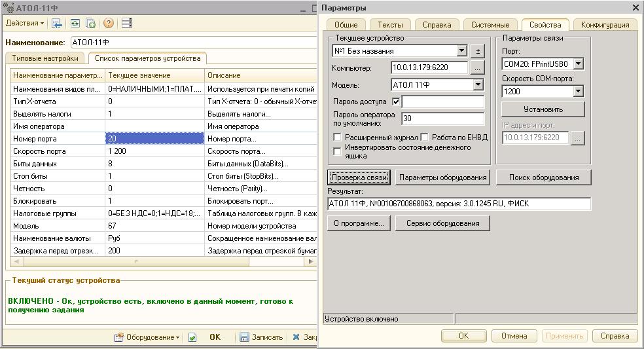Expand the №1 Без названия device dropdown
Screen dimensions: 644x349
point(462,50)
